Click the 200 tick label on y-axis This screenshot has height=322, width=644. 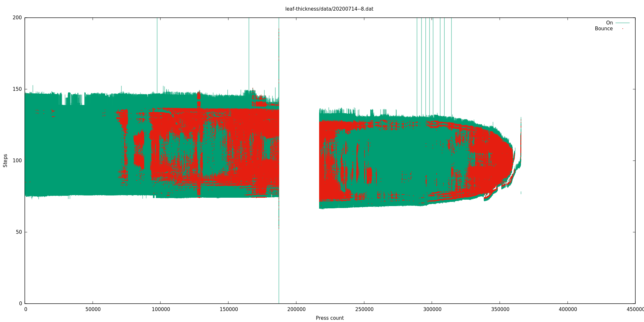click(x=17, y=18)
